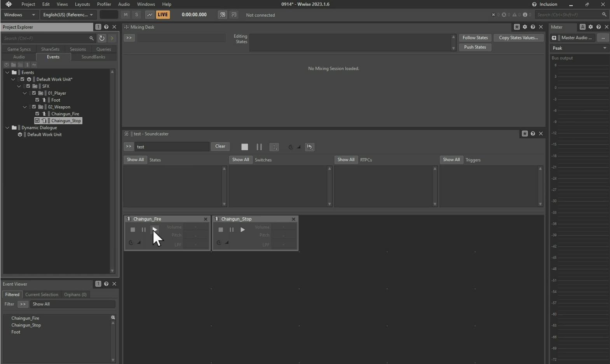This screenshot has height=364, width=610.
Task: Open the Peak meter type dropdown
Action: [x=580, y=48]
